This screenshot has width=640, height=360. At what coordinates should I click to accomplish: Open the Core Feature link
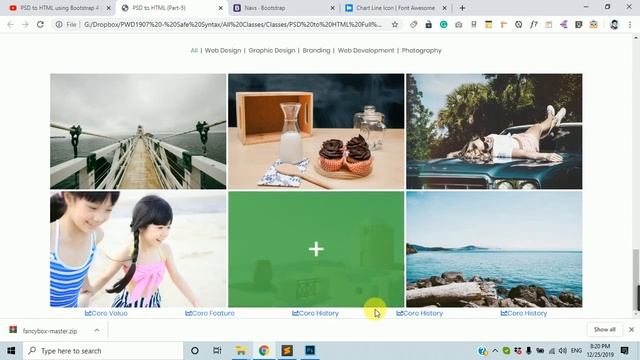[x=210, y=313]
